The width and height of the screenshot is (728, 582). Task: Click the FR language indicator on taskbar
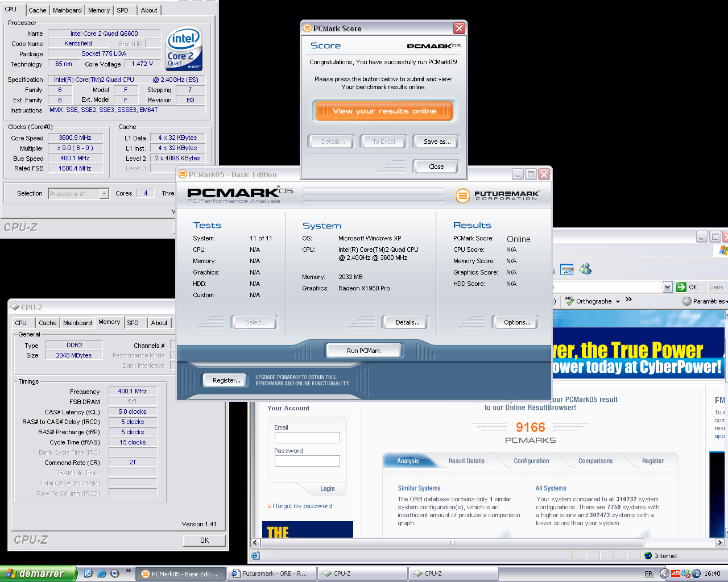[x=649, y=573]
